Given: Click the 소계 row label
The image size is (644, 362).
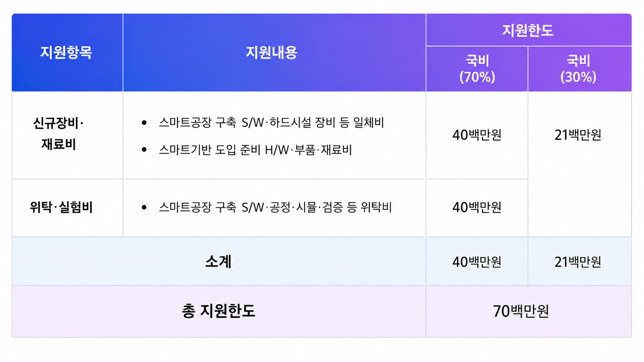Looking at the screenshot, I should click(218, 262).
